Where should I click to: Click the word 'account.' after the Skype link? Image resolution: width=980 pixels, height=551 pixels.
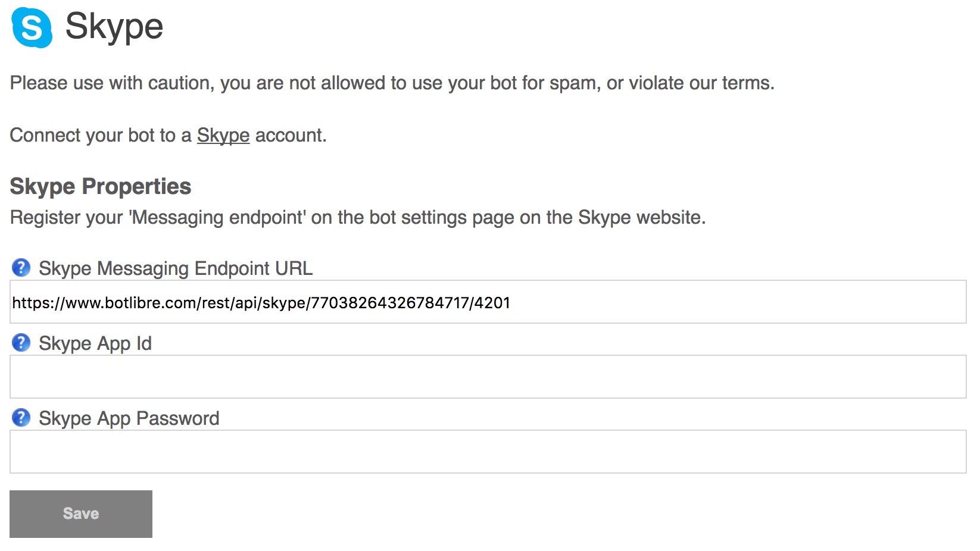291,135
